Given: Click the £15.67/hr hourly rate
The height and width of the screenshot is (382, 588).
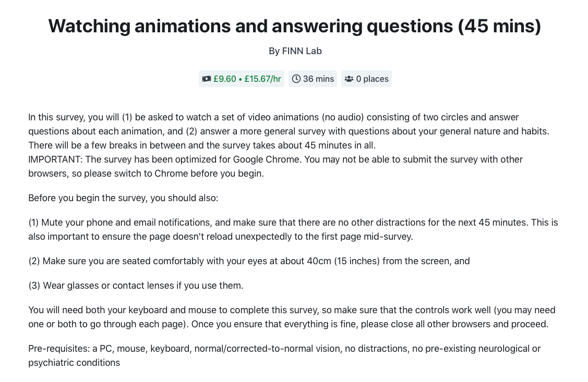Looking at the screenshot, I should (x=262, y=79).
